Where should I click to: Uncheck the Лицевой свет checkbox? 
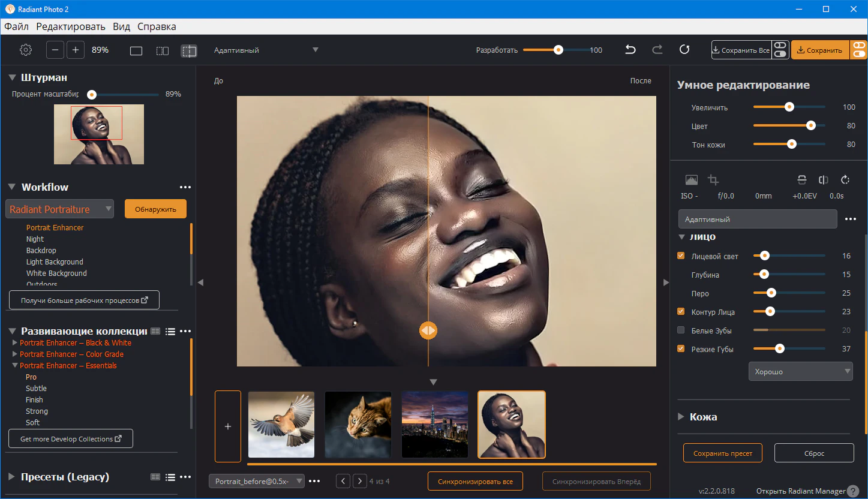(681, 256)
